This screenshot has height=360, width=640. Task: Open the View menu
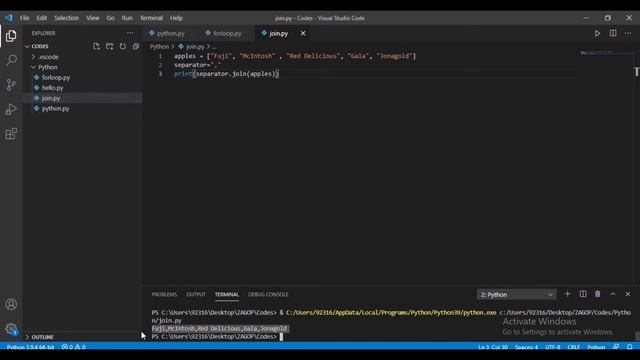tap(93, 18)
